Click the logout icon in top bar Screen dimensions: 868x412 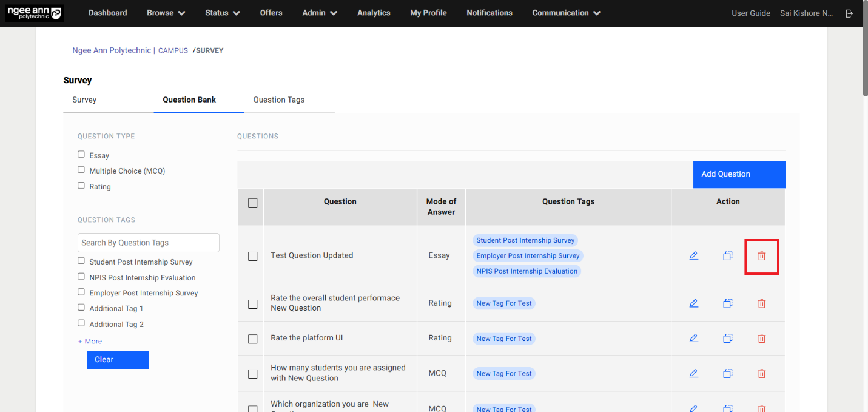tap(849, 13)
